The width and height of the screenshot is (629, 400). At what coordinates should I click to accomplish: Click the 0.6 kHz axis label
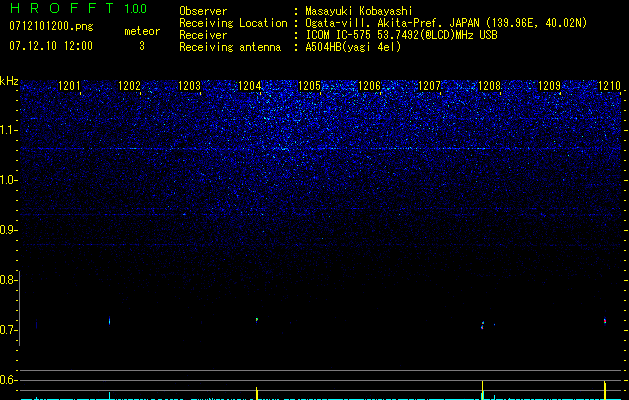click(x=7, y=380)
